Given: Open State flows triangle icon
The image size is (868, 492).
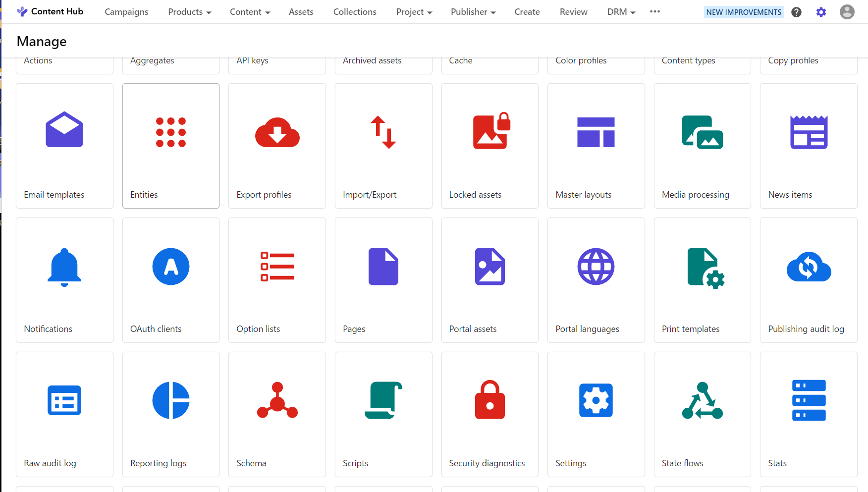Looking at the screenshot, I should coord(702,400).
